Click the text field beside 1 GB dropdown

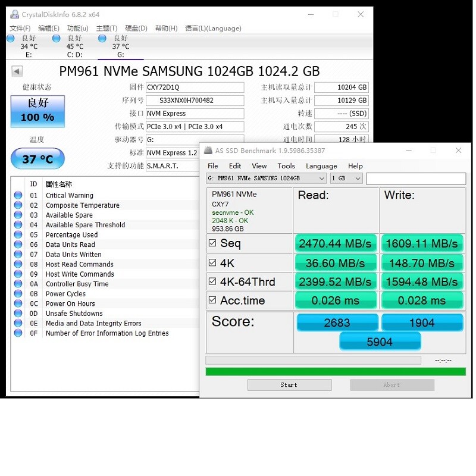click(x=415, y=178)
